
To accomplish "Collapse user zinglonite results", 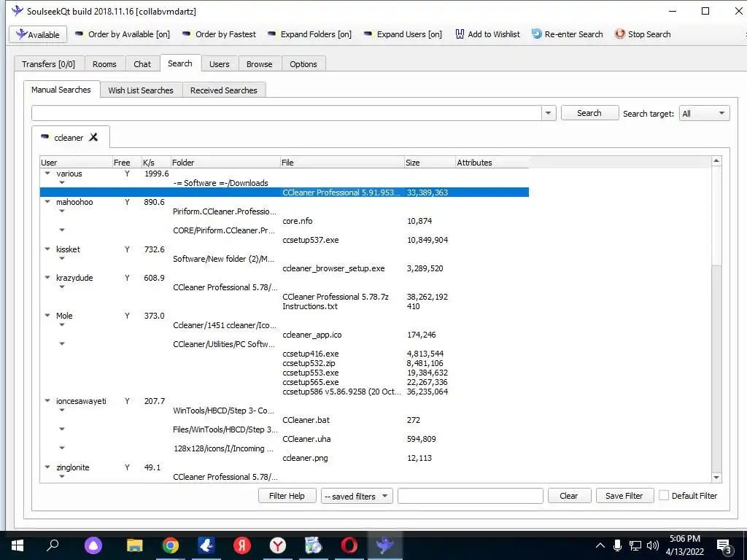I will coord(47,467).
